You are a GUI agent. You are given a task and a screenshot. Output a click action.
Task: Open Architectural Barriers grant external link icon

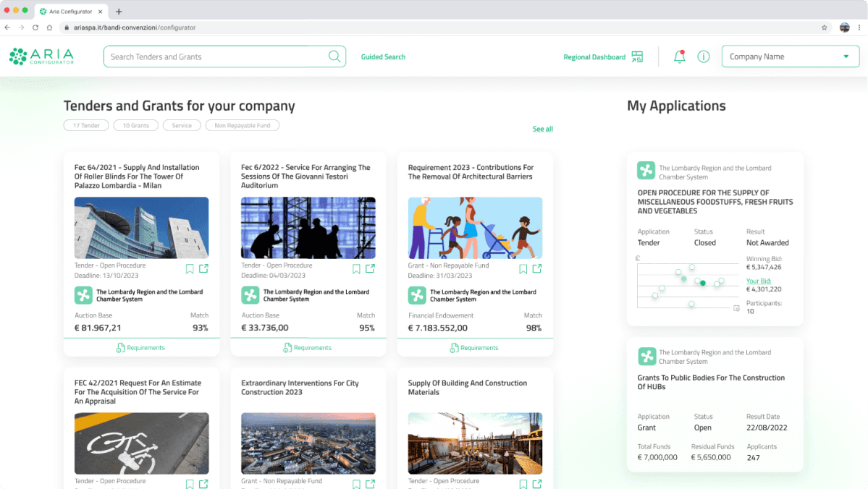coord(537,269)
